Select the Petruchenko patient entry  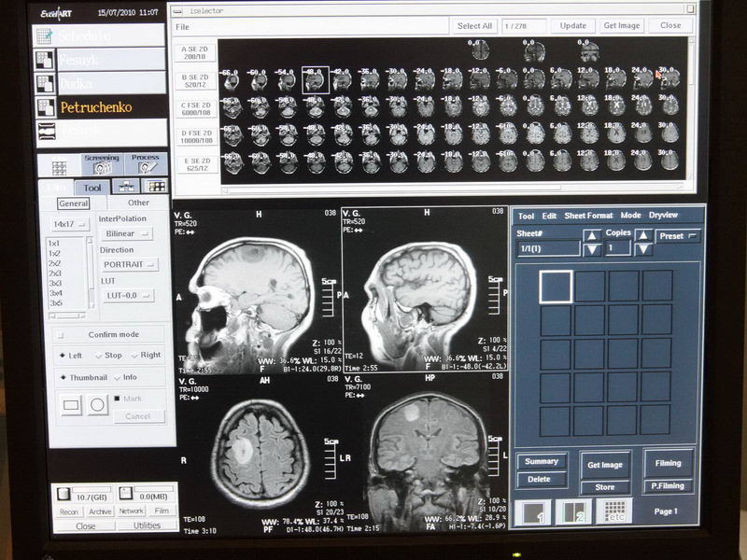96,107
